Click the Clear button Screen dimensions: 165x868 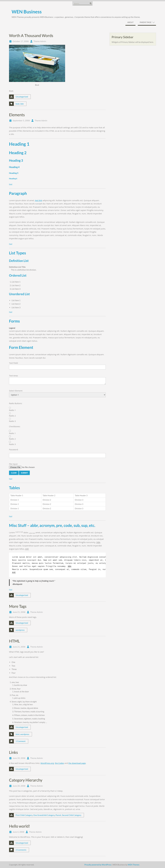(x=14, y=473)
